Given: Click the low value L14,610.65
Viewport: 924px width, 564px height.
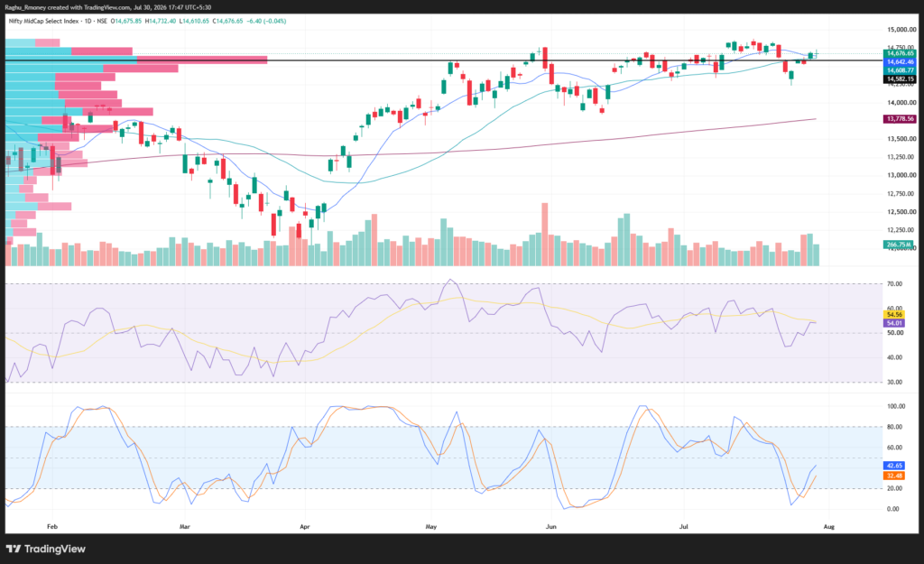Looking at the screenshot, I should pos(195,22).
